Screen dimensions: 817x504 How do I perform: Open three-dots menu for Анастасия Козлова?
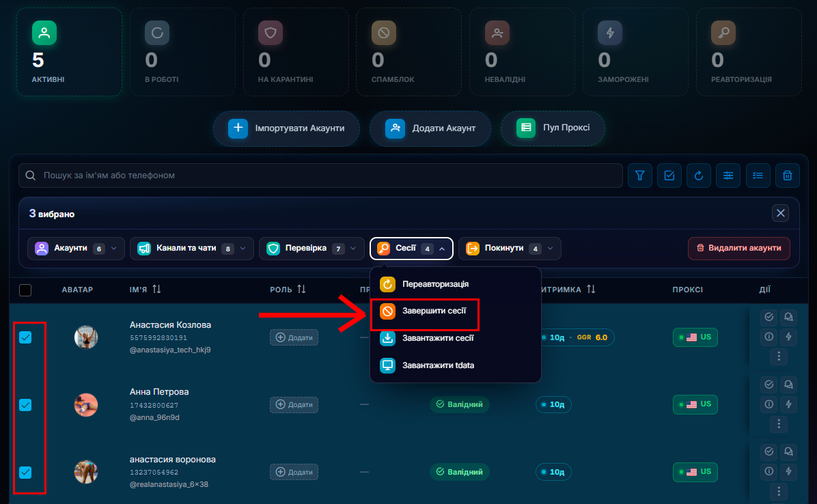point(779,356)
